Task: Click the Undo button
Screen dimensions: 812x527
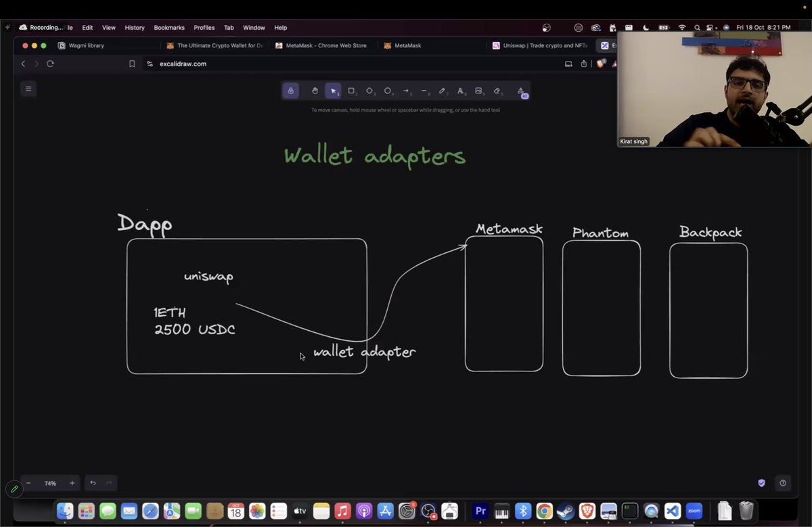Action: 93,483
